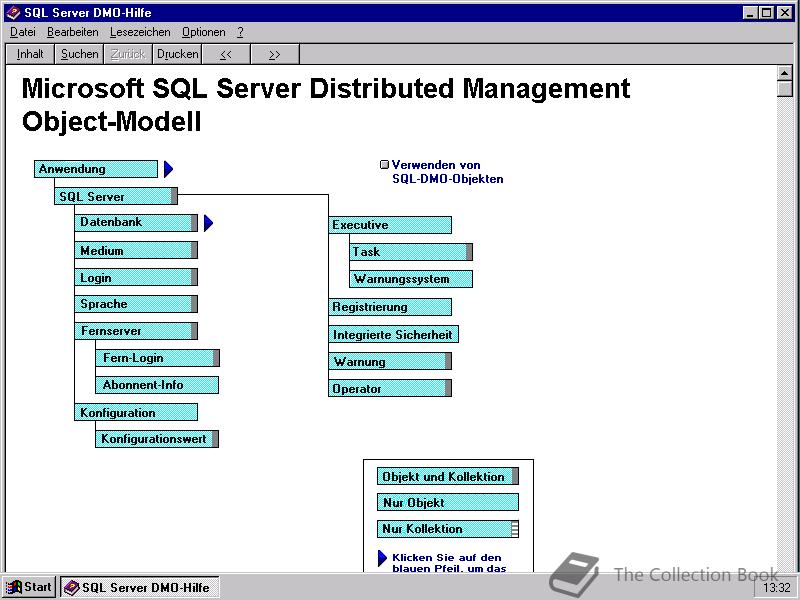Click the blue arrow beside Datenbank
This screenshot has height=600, width=800.
click(x=208, y=223)
